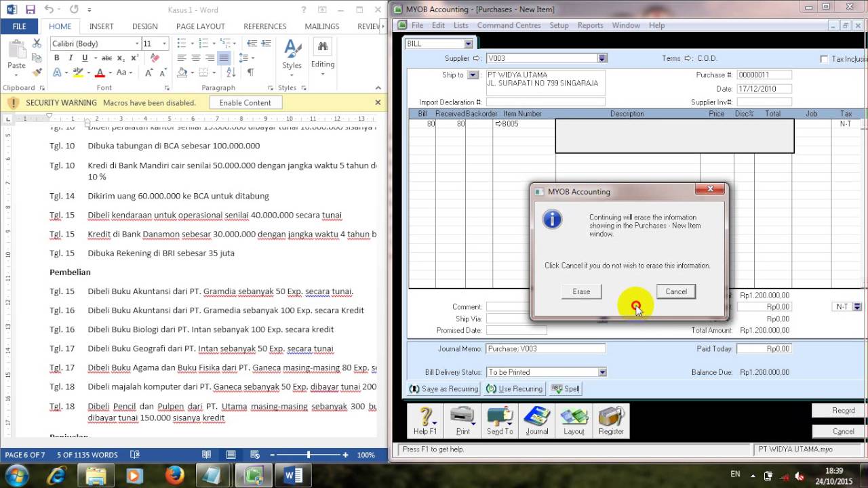The image size is (868, 488).
Task: Select the Format Painter brush icon
Action: point(37,72)
